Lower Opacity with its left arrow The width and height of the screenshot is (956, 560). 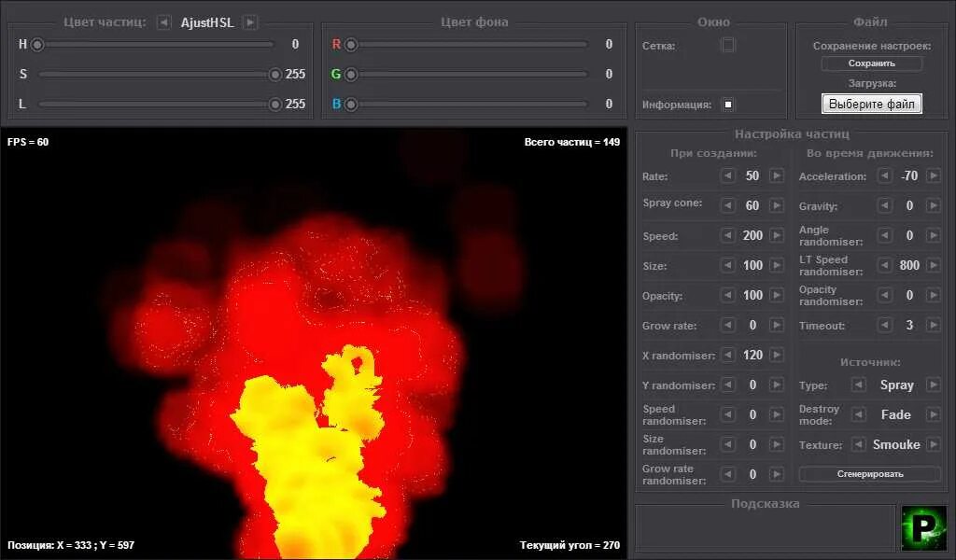click(726, 295)
